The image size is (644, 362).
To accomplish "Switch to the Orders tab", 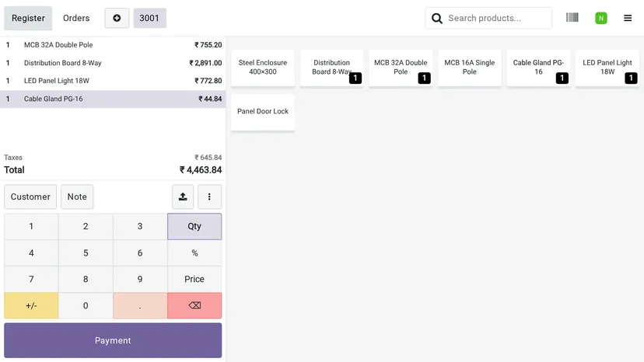I will (x=76, y=18).
